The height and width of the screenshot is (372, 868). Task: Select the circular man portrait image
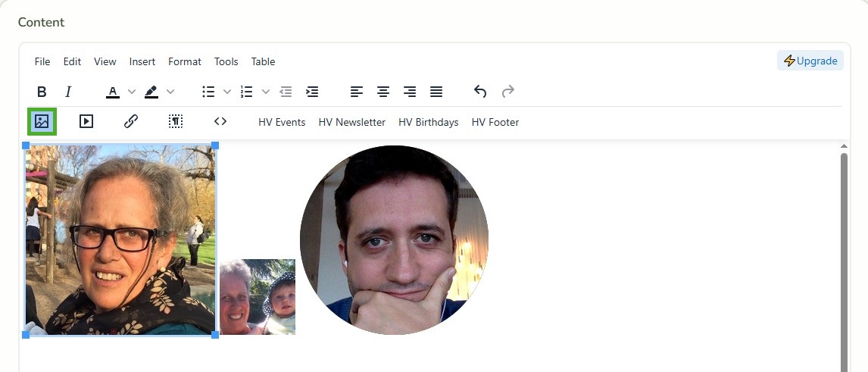click(394, 239)
